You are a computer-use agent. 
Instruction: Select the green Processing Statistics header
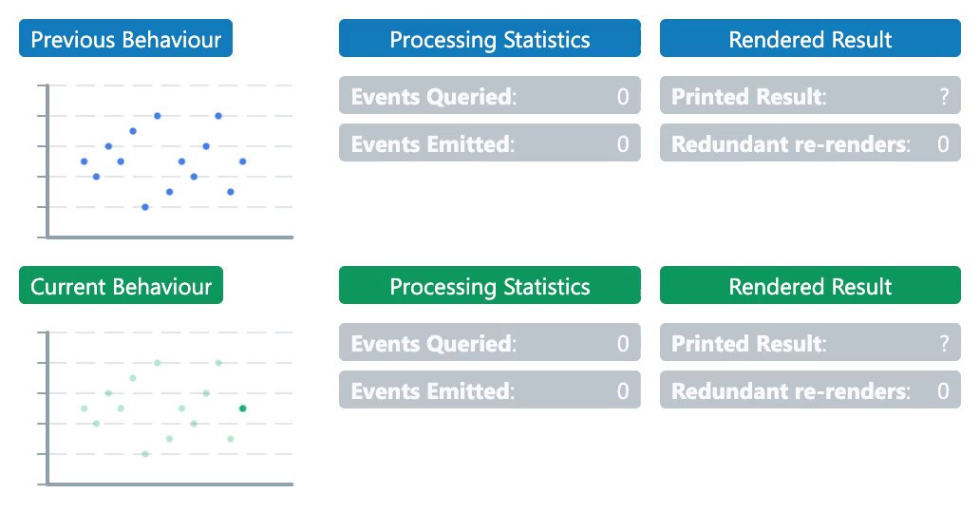coord(489,285)
